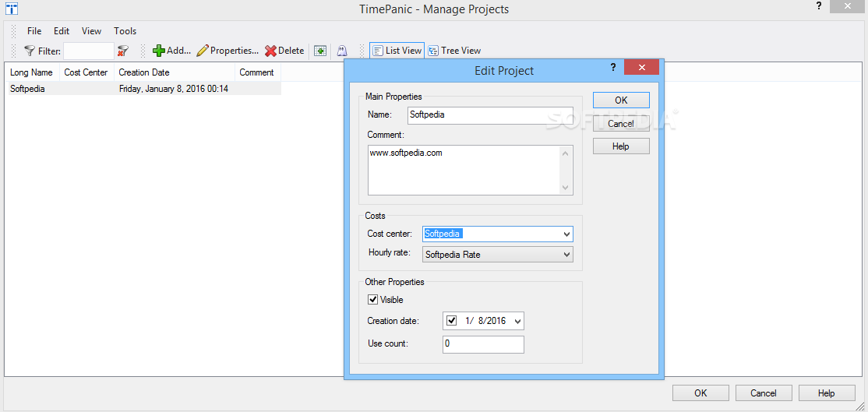Click the help question mark in the Edit Project title bar
The width and height of the screenshot is (868, 412).
[x=612, y=68]
